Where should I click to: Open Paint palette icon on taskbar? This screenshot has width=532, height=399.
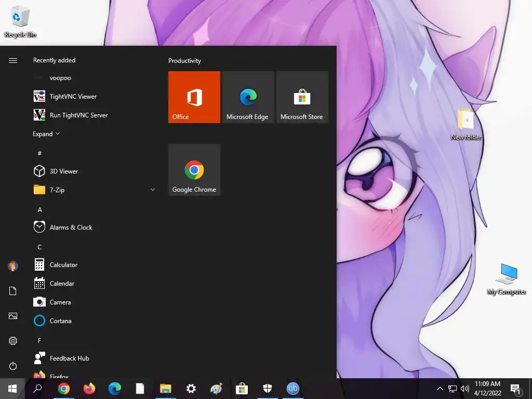point(217,389)
